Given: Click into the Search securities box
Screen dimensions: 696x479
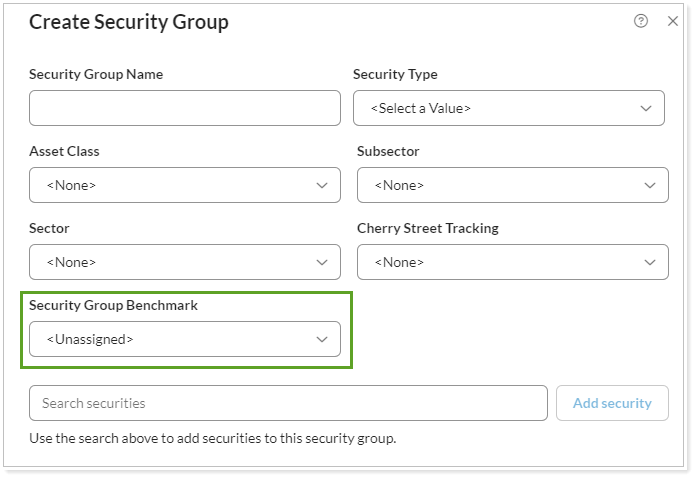Looking at the screenshot, I should pyautogui.click(x=288, y=403).
